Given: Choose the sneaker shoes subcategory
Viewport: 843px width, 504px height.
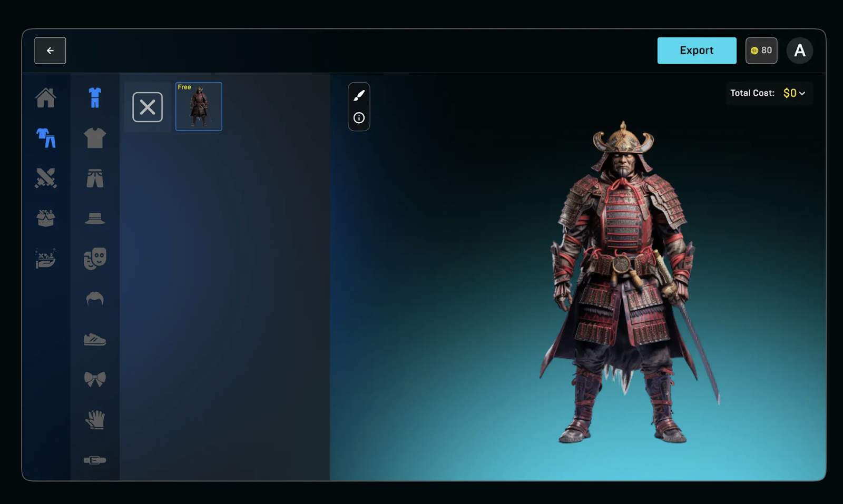Looking at the screenshot, I should [95, 339].
